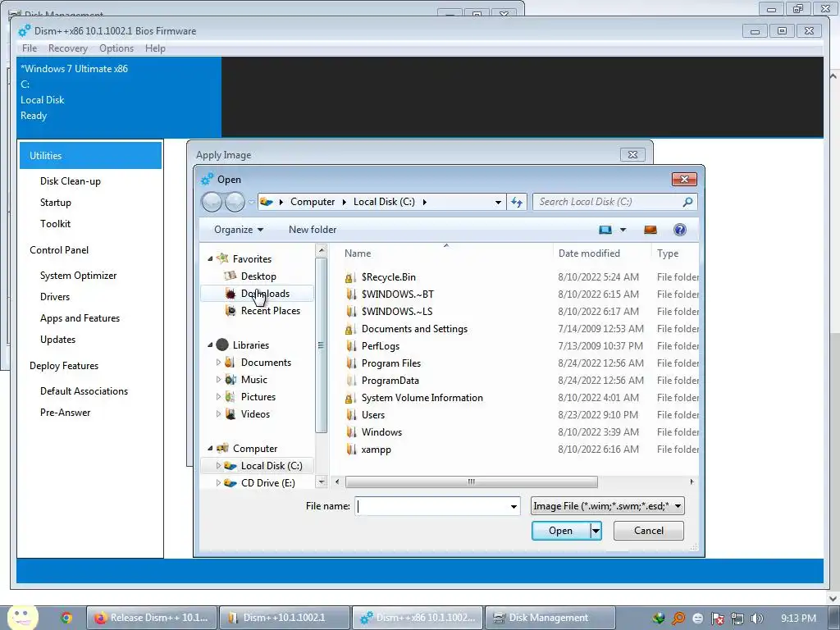The width and height of the screenshot is (840, 630).
Task: Open the views options dropdown arrow
Action: pyautogui.click(x=623, y=230)
